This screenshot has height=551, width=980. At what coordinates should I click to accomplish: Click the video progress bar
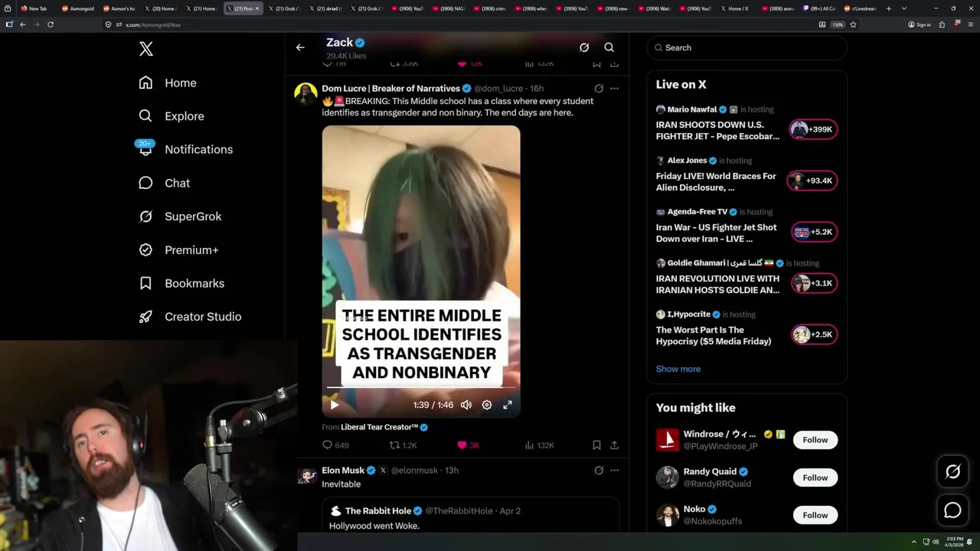(421, 388)
